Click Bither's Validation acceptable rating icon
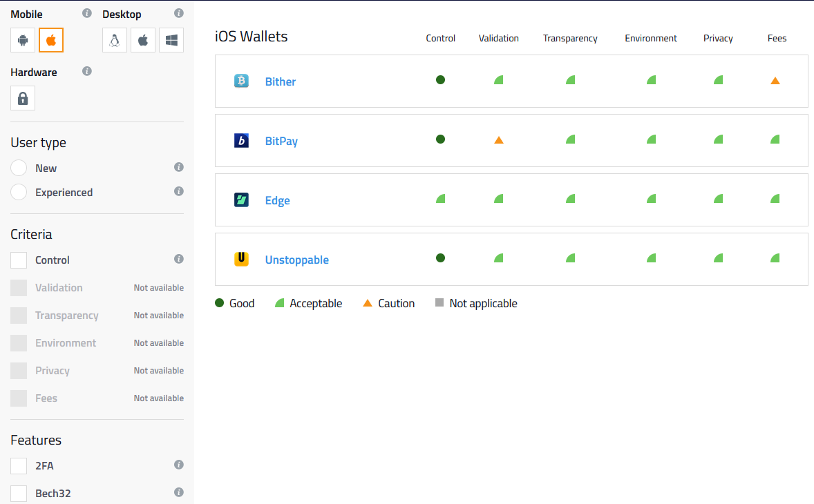The image size is (814, 504). 499,80
